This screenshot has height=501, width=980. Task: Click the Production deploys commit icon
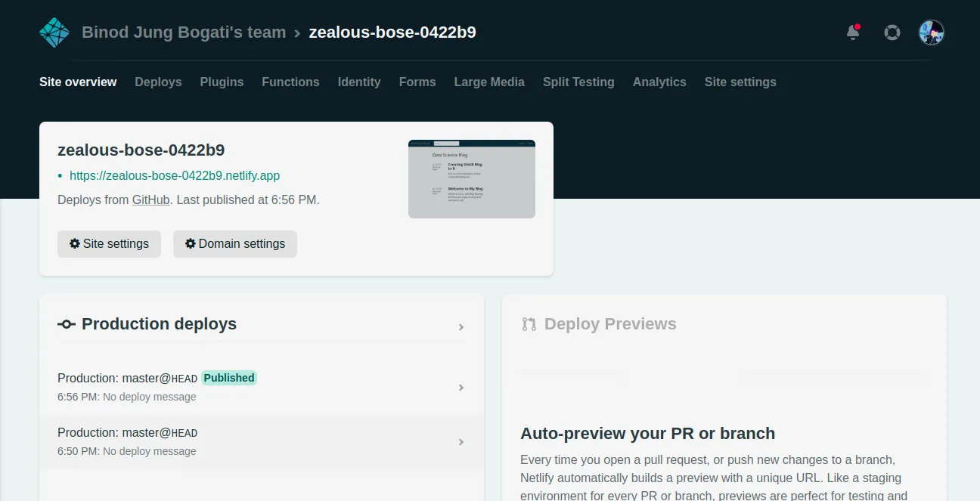click(67, 324)
